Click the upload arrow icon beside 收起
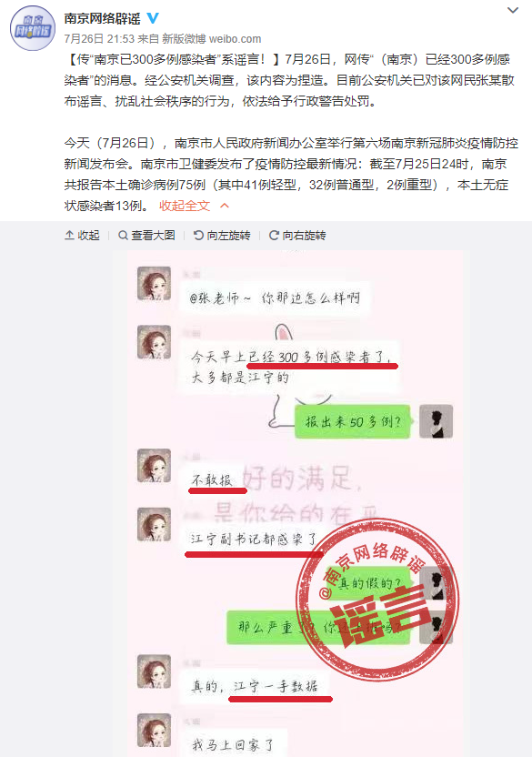The height and width of the screenshot is (757, 532). [x=69, y=235]
